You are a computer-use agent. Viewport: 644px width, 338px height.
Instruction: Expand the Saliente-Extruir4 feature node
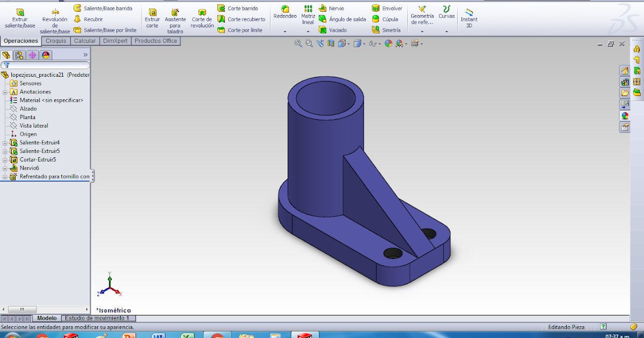click(4, 142)
